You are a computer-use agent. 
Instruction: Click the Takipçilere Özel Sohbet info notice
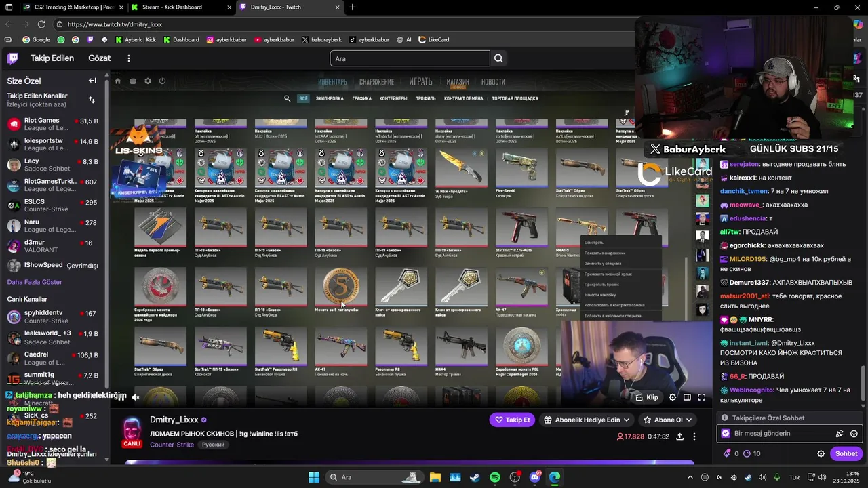[x=791, y=418]
